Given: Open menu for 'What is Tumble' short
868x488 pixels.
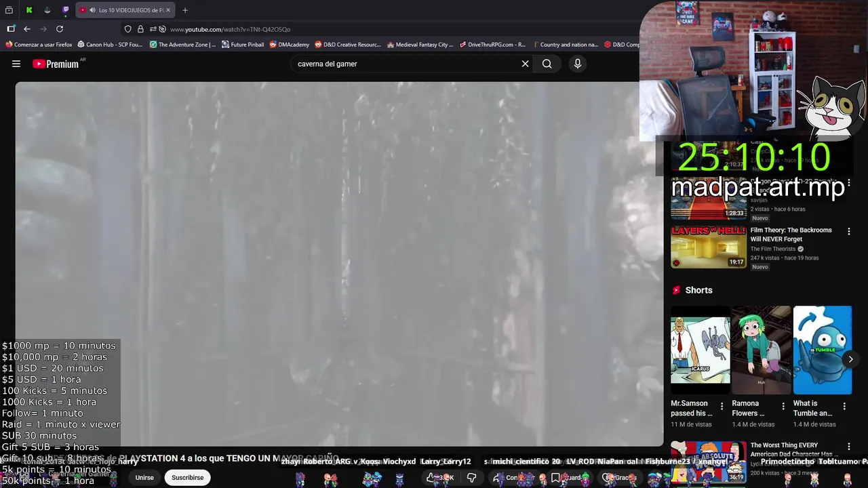Looking at the screenshot, I should pos(844,407).
